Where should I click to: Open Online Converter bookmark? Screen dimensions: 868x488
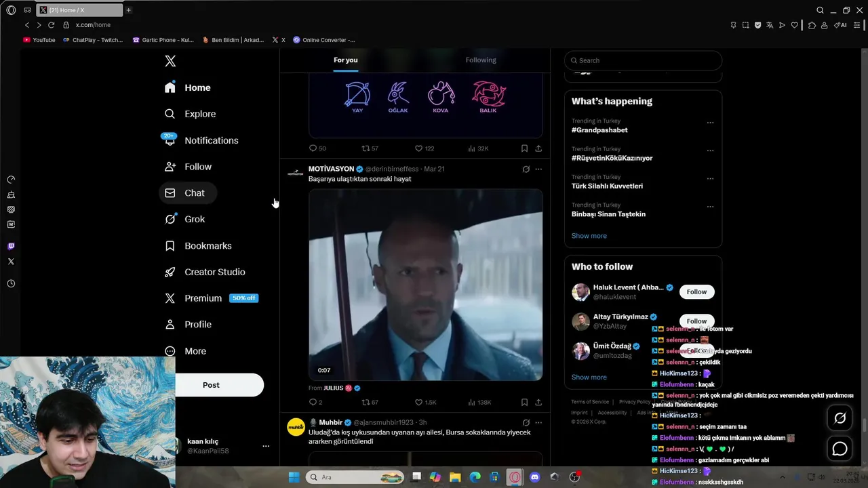point(323,40)
